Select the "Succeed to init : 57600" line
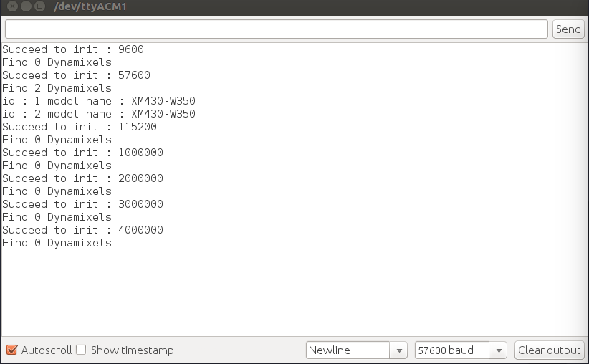 (x=76, y=75)
